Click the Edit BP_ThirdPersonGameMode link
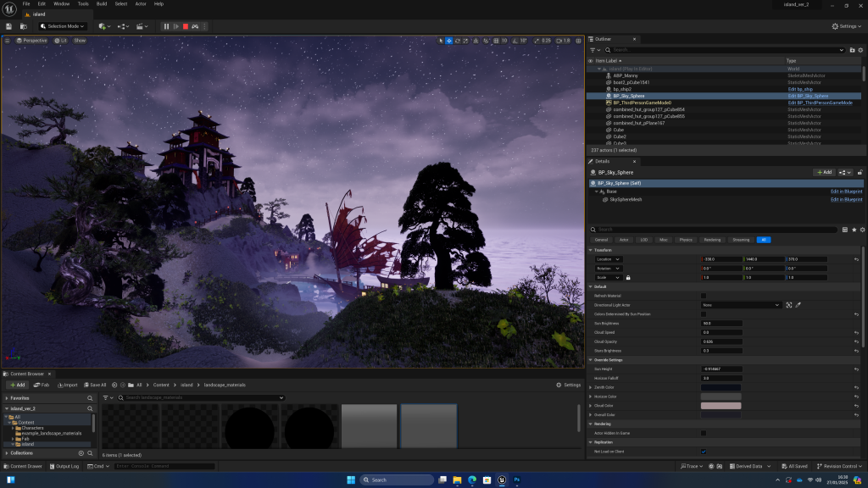Screen dimensions: 868x488 pyautogui.click(x=820, y=103)
